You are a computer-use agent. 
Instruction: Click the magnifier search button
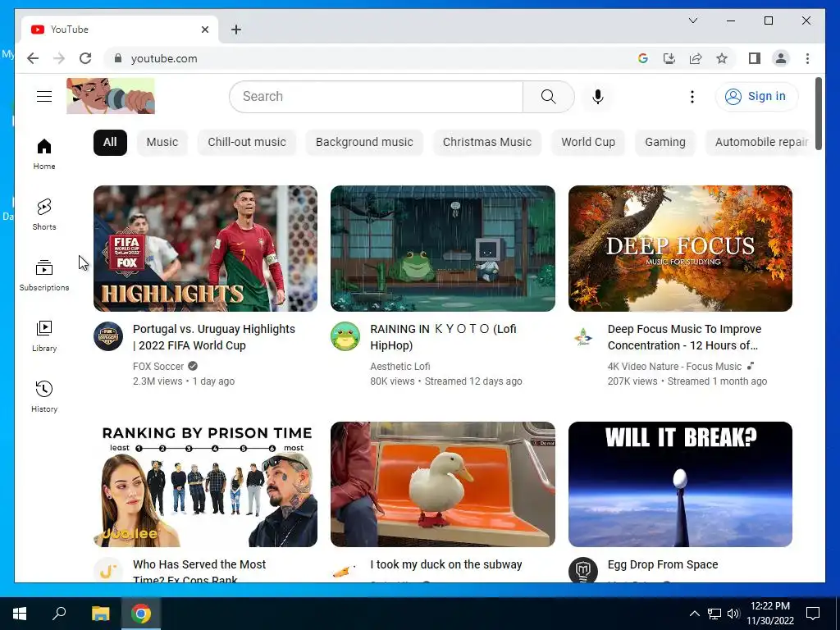[549, 97]
